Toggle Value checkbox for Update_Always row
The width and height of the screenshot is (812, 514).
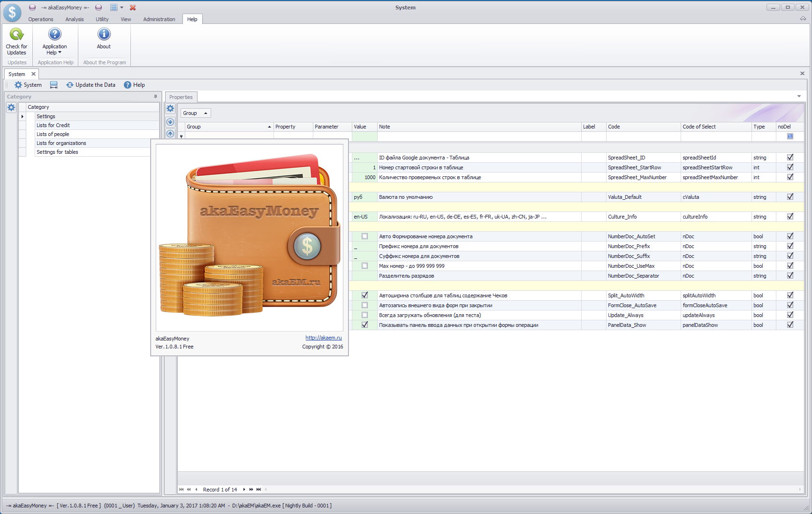[x=364, y=315]
